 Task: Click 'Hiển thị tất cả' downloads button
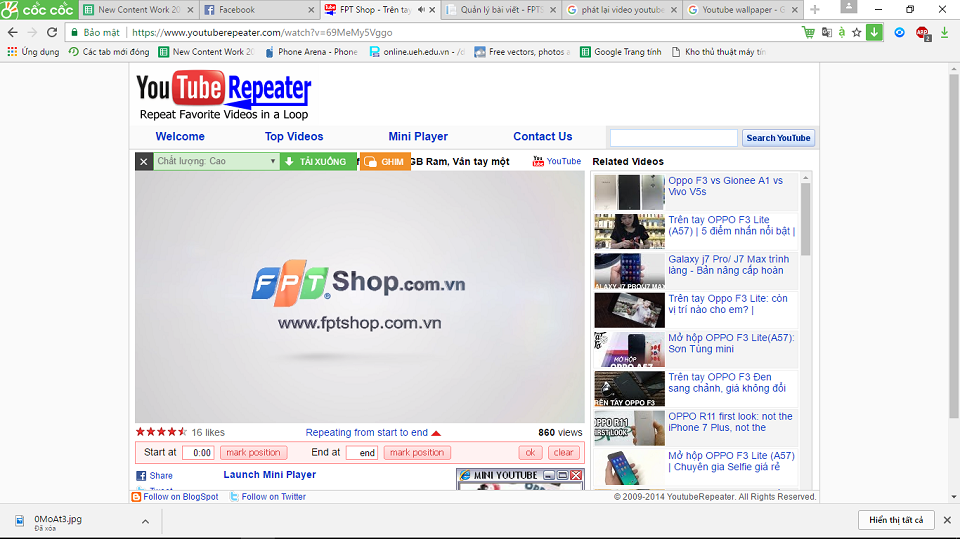tap(896, 520)
